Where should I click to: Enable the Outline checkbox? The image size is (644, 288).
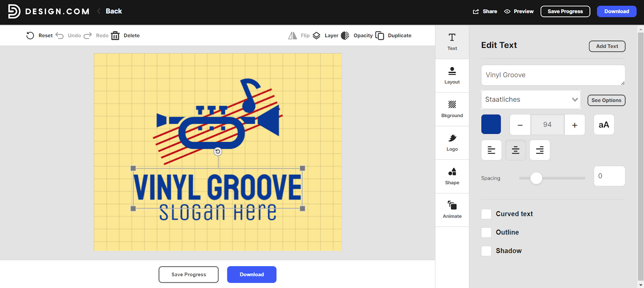point(486,232)
